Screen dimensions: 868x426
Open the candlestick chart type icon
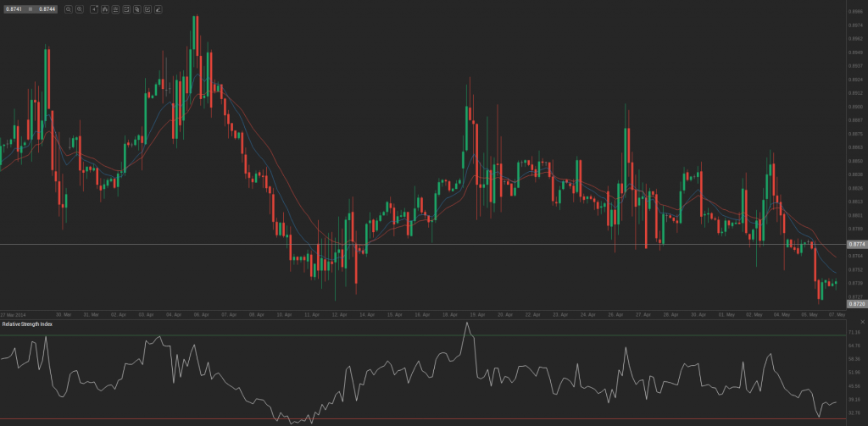[104, 9]
